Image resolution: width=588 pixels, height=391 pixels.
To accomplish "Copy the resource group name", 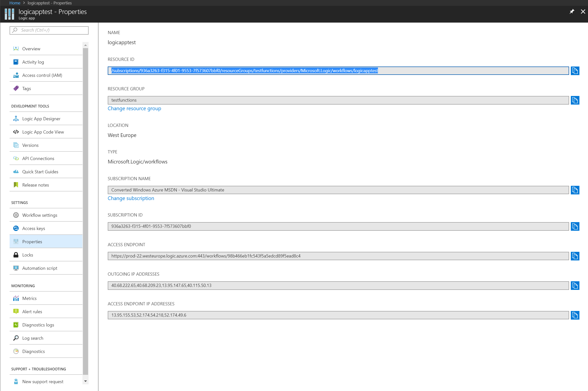I will point(575,100).
